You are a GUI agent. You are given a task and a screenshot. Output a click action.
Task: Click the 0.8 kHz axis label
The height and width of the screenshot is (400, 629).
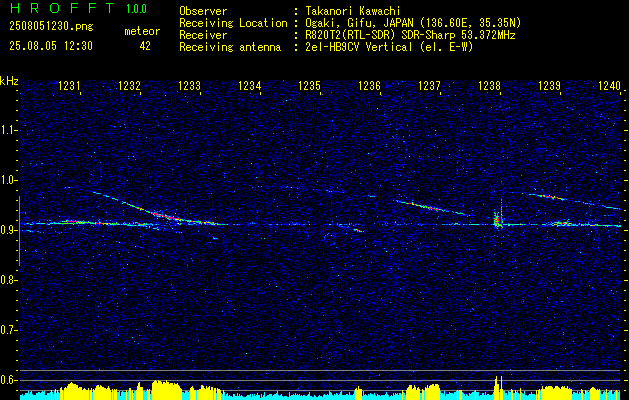pyautogui.click(x=9, y=280)
